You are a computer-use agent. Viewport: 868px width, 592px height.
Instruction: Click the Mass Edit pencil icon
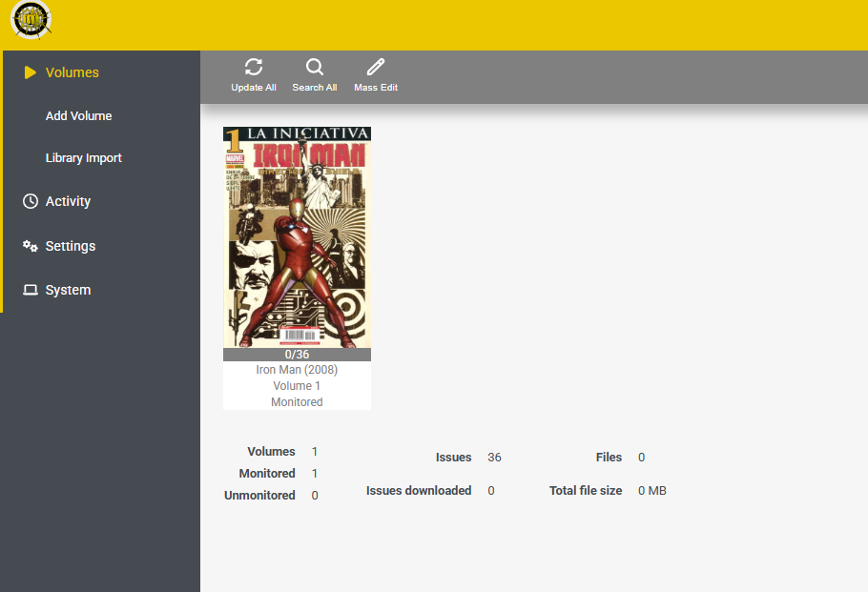375,67
